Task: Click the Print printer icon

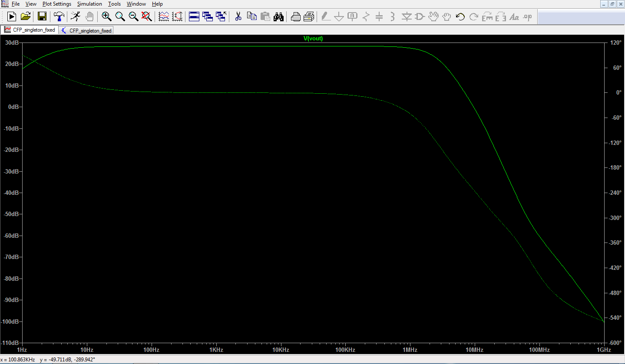Action: (295, 17)
